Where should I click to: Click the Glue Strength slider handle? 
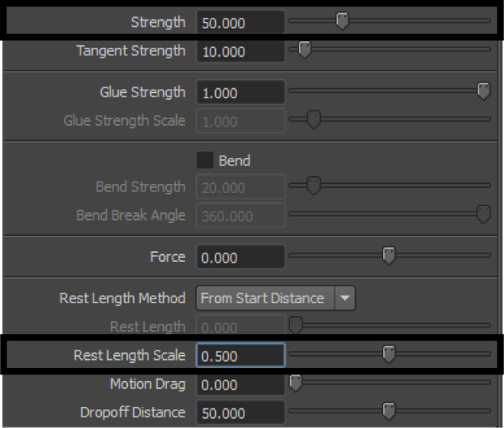484,92
